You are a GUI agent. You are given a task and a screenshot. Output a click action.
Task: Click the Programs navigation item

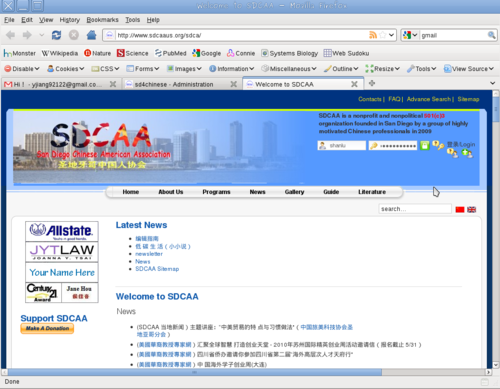point(216,192)
